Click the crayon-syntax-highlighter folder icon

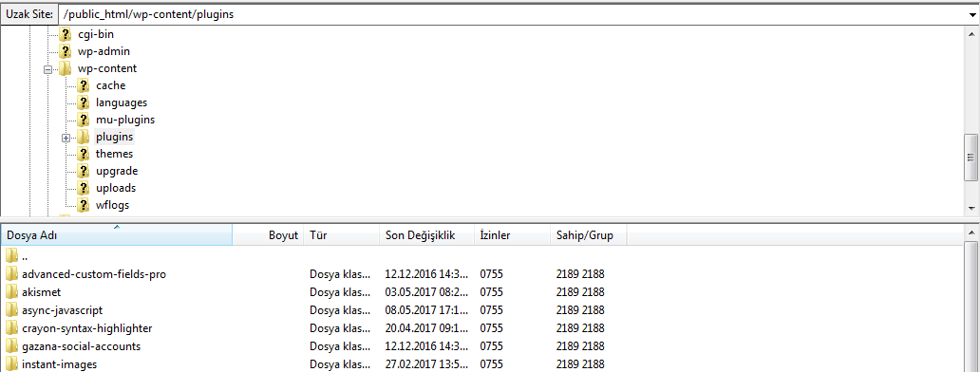(12, 327)
